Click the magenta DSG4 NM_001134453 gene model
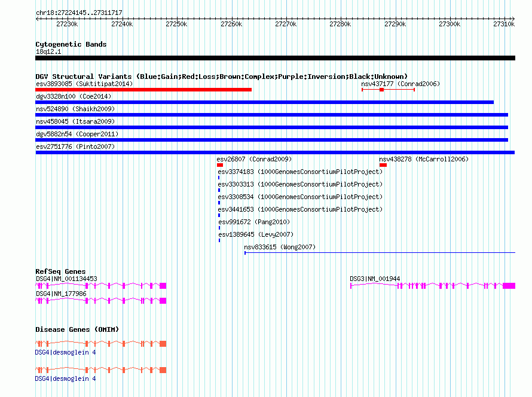Image resolution: width=532 pixels, height=397 pixels. click(101, 286)
